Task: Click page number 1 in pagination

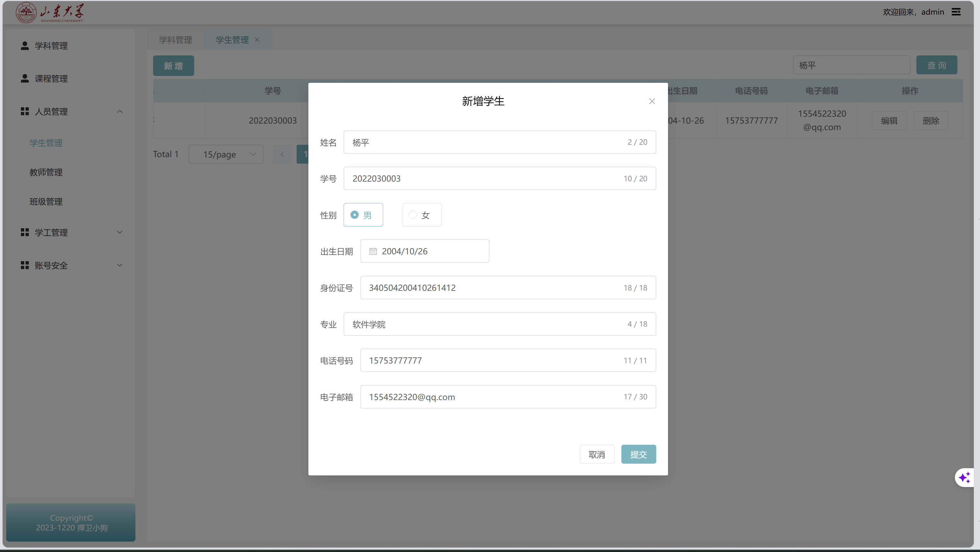Action: pyautogui.click(x=303, y=154)
